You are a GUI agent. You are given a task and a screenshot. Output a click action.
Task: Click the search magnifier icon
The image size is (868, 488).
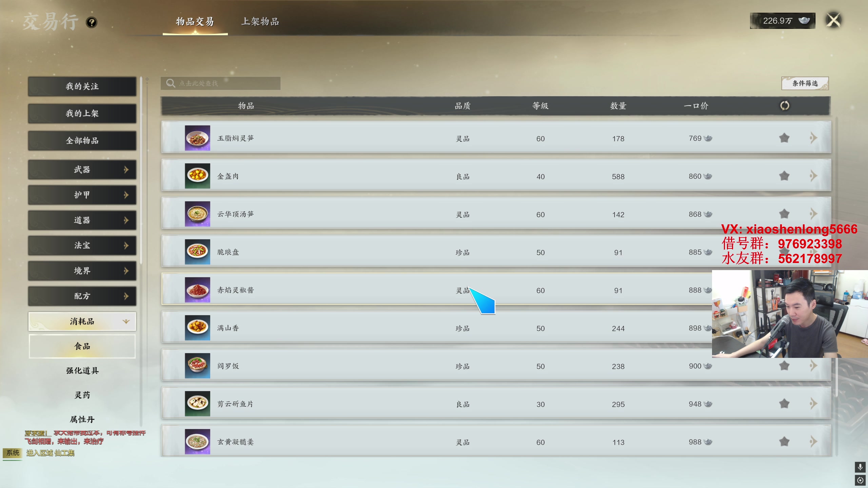pos(171,83)
